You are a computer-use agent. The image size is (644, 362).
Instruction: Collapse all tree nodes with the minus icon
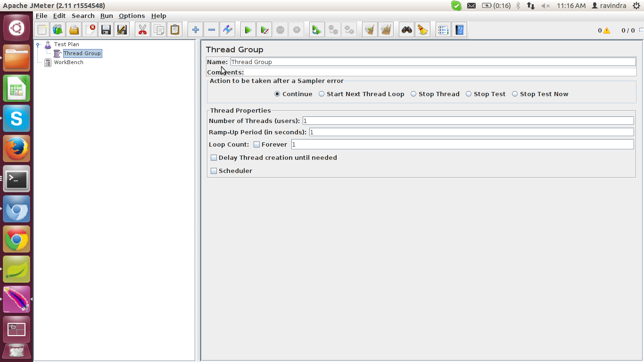pyautogui.click(x=212, y=30)
